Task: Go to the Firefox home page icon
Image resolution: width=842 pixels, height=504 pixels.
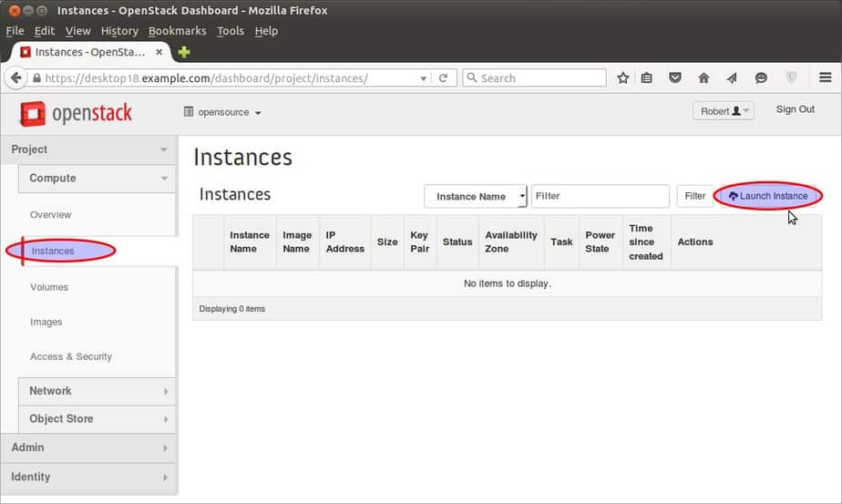Action: point(703,77)
